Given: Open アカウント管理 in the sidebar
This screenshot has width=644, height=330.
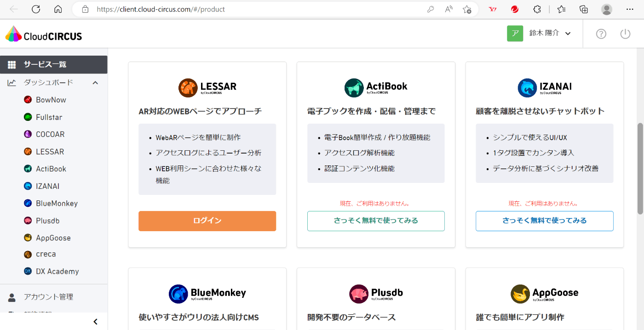Looking at the screenshot, I should point(48,297).
